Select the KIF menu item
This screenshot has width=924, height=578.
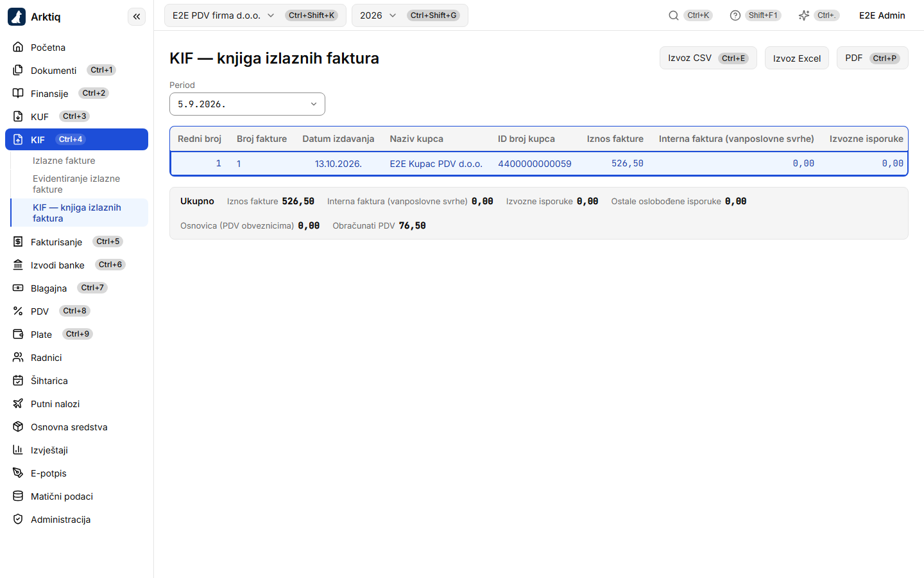click(76, 139)
